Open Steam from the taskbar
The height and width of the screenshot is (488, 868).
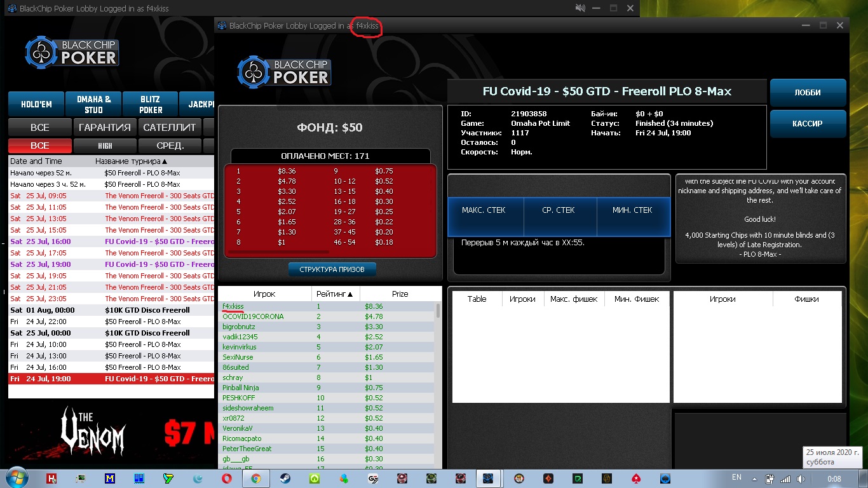click(x=285, y=478)
